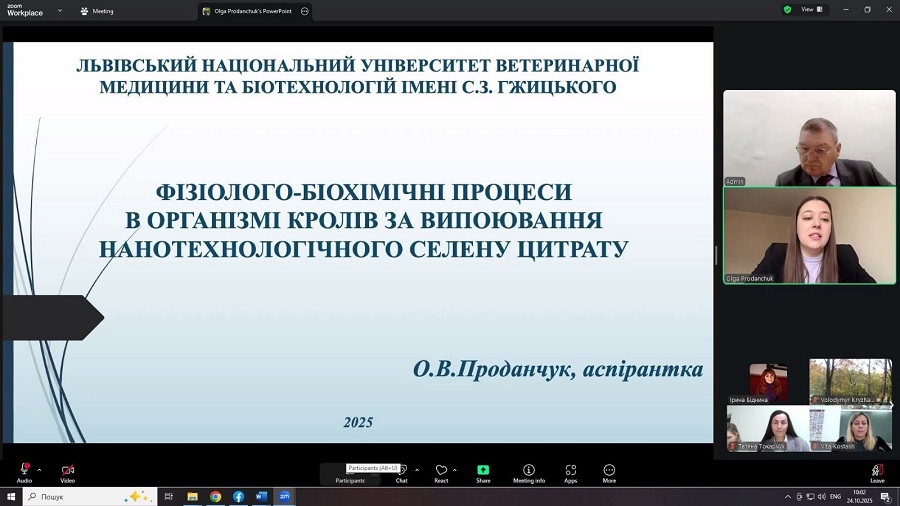Click the green Share screen button
Viewport: 900px width, 506px height.
(483, 472)
